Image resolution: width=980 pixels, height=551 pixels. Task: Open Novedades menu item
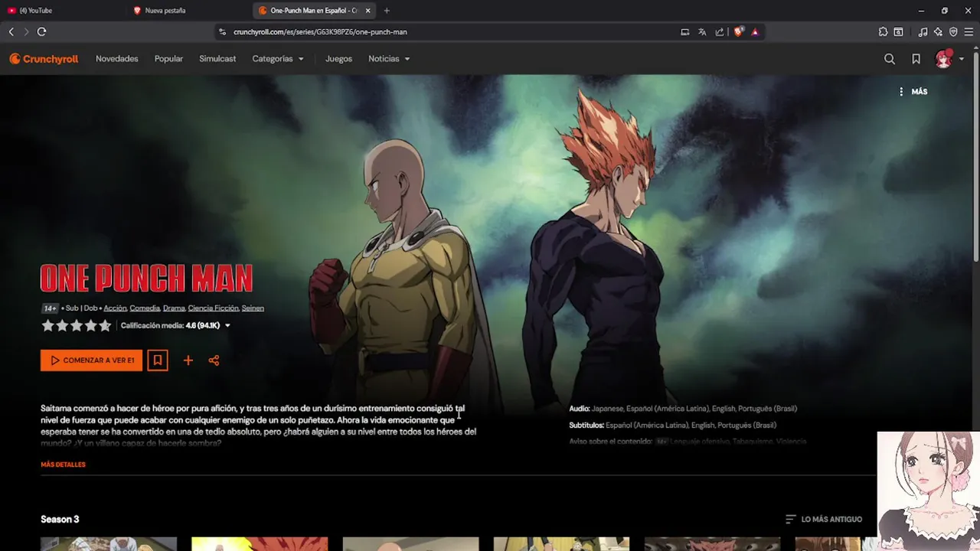click(x=117, y=59)
